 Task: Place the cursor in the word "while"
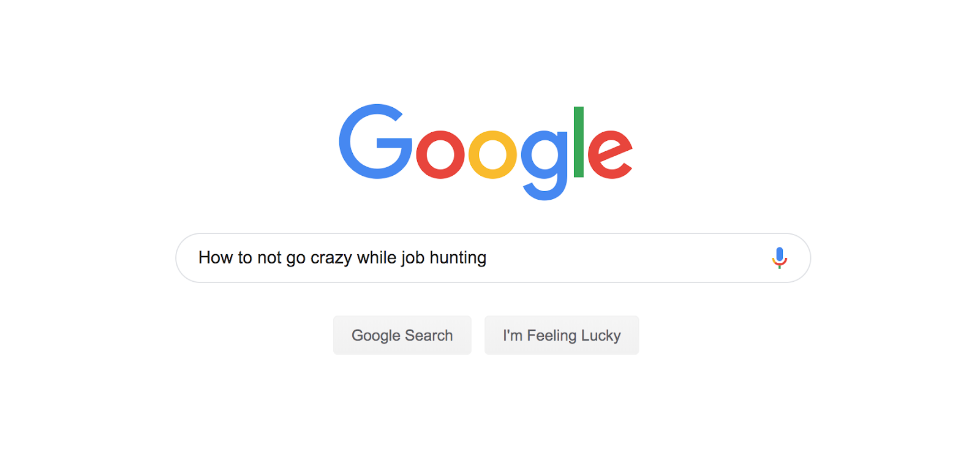377,257
